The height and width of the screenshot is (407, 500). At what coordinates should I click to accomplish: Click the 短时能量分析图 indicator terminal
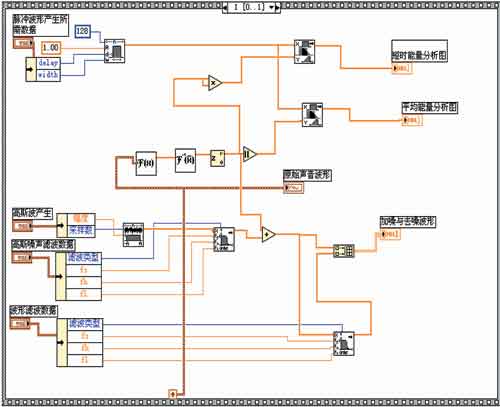(x=402, y=68)
